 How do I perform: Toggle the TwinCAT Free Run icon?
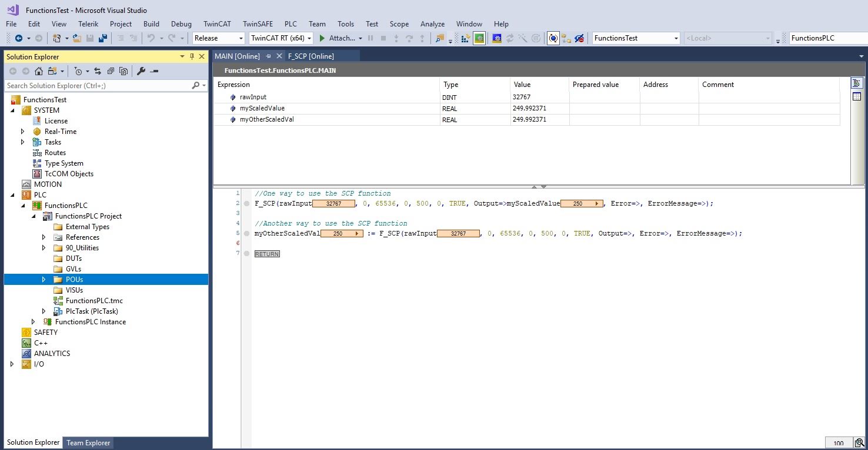(x=553, y=38)
